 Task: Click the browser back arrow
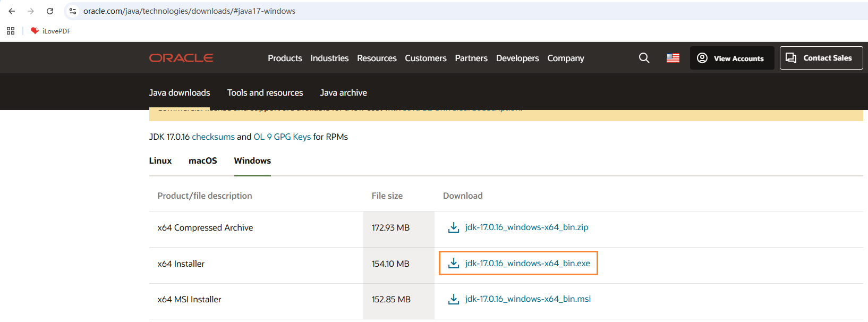point(12,11)
